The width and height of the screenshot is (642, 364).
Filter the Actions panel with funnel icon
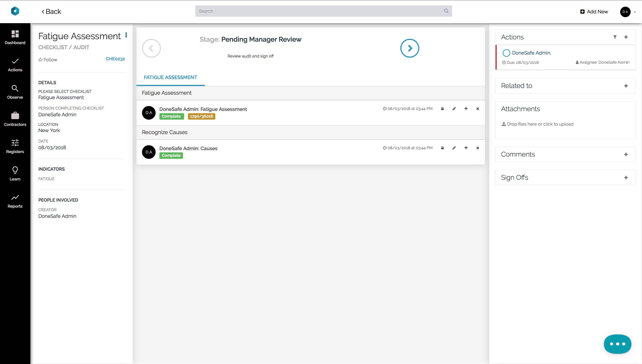pyautogui.click(x=615, y=37)
